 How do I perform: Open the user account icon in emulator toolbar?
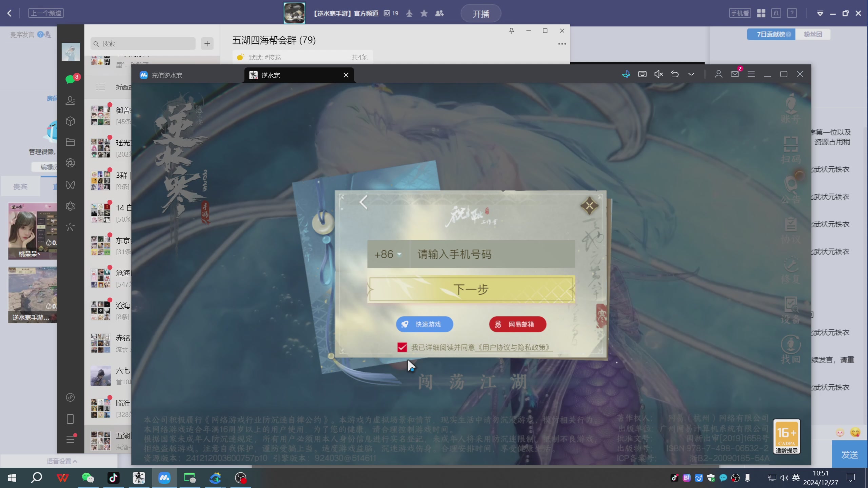tap(718, 74)
